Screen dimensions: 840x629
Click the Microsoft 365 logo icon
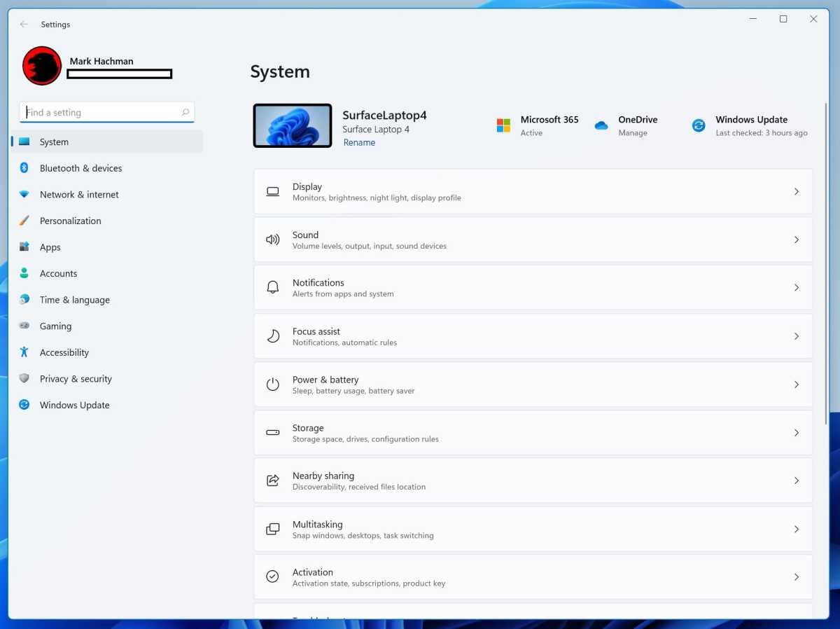click(503, 125)
